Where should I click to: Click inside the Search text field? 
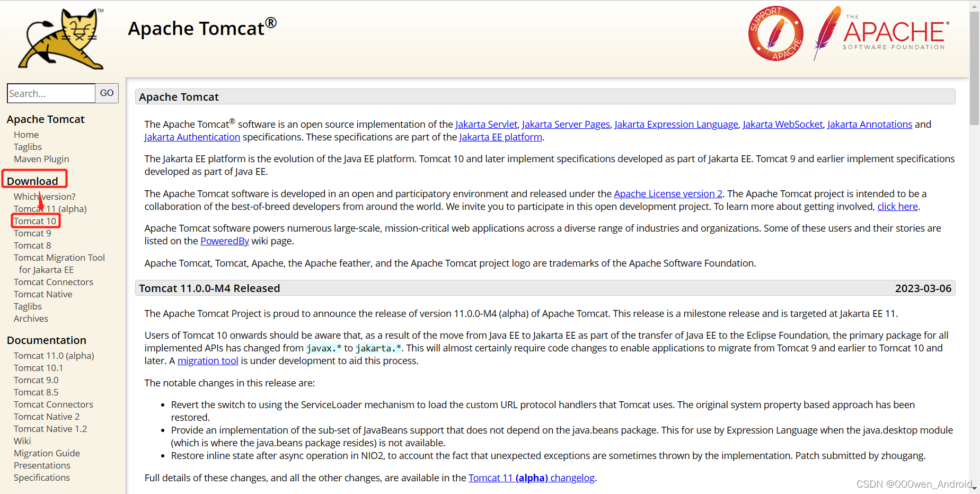50,93
